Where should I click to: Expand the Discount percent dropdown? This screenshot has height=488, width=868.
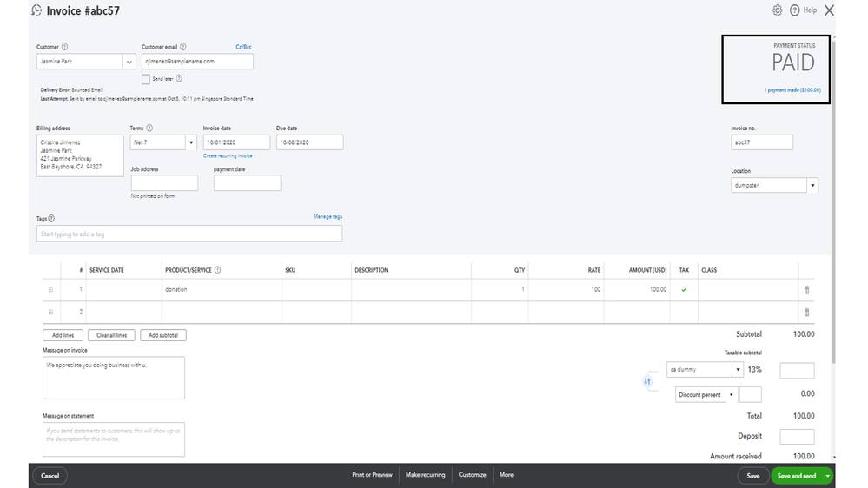[x=731, y=395]
